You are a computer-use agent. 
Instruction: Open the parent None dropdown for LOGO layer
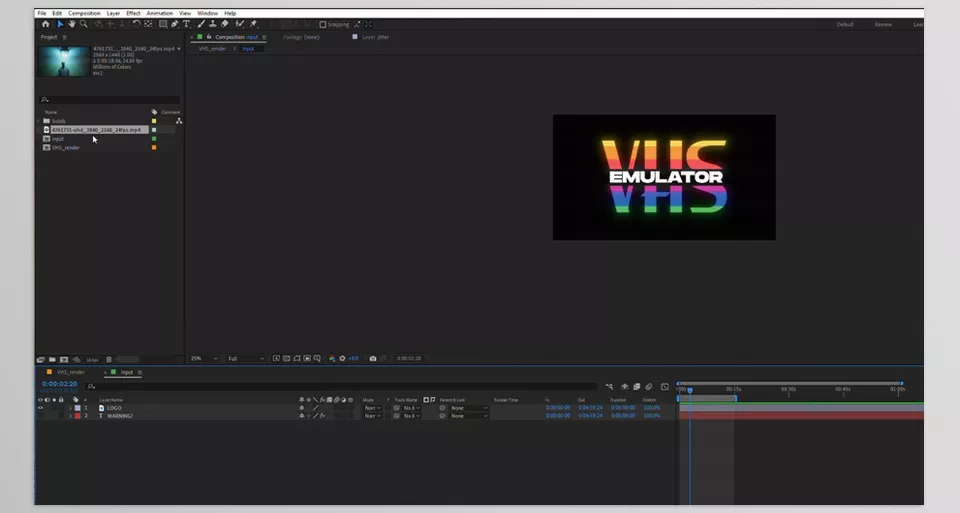pos(469,408)
